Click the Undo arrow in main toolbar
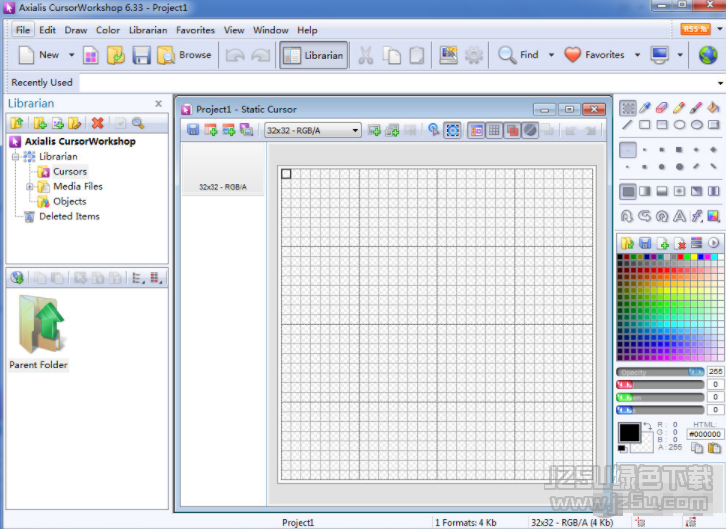Viewport: 726px width, 529px height. (x=235, y=55)
